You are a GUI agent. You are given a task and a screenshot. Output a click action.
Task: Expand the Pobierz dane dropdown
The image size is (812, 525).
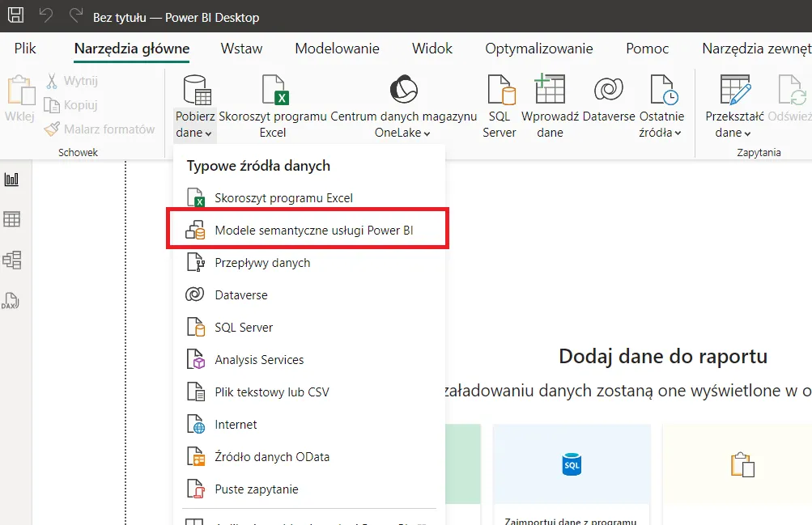[194, 133]
